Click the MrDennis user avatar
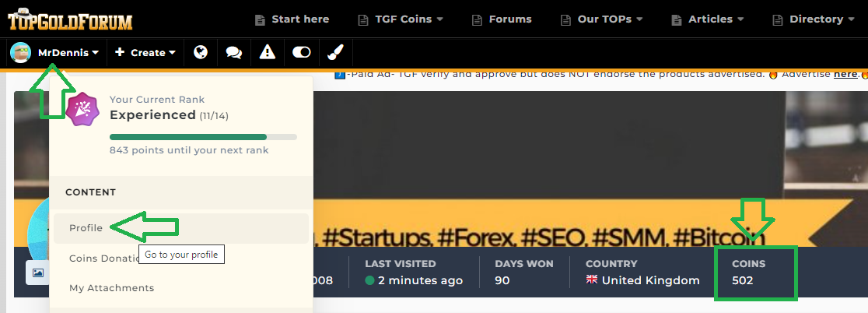The image size is (868, 313). [20, 52]
